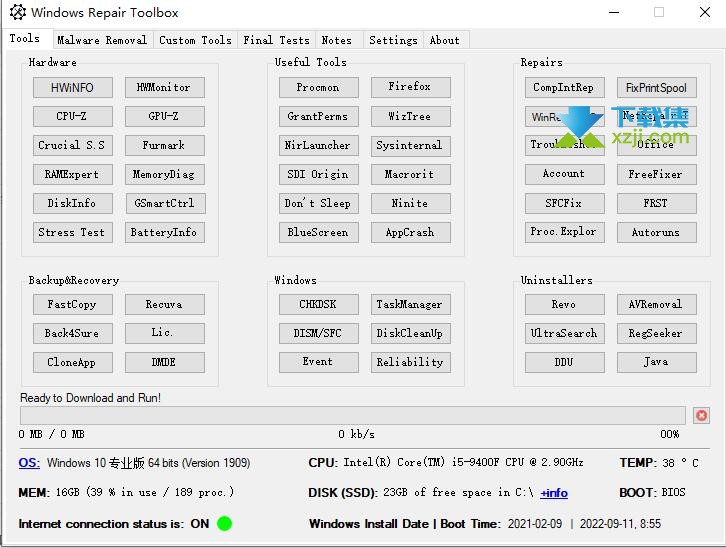
Task: Run BlueScreen viewer
Action: tap(319, 232)
